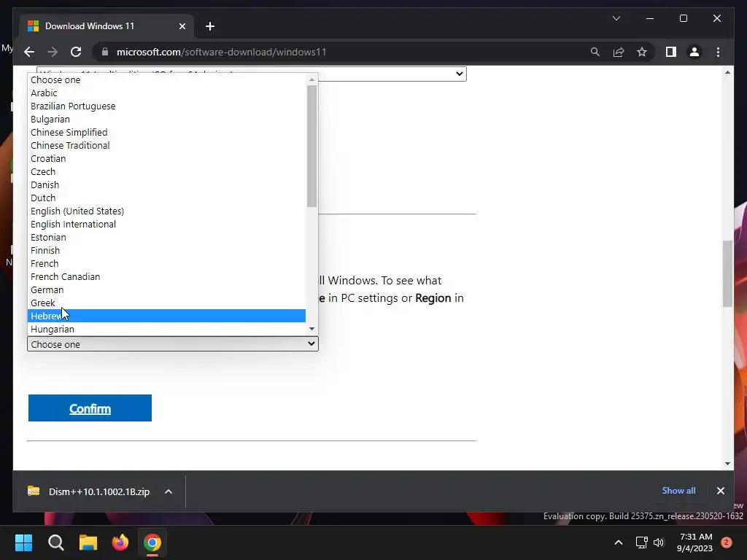Click the blue Confirm button
747x560 pixels.
click(x=90, y=408)
